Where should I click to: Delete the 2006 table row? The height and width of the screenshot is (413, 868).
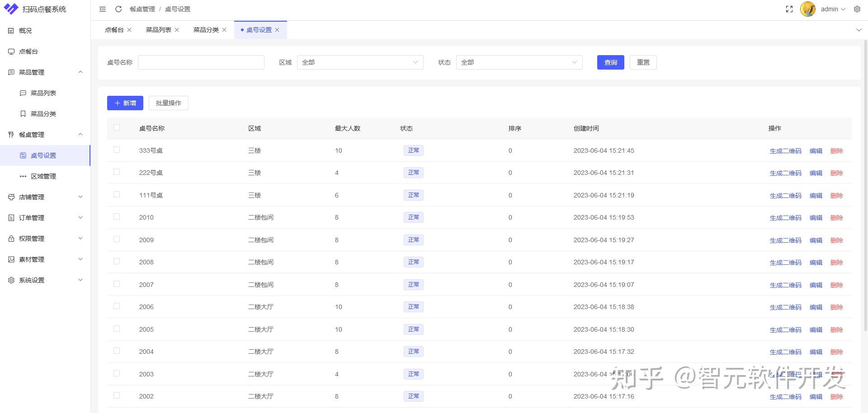coord(837,307)
